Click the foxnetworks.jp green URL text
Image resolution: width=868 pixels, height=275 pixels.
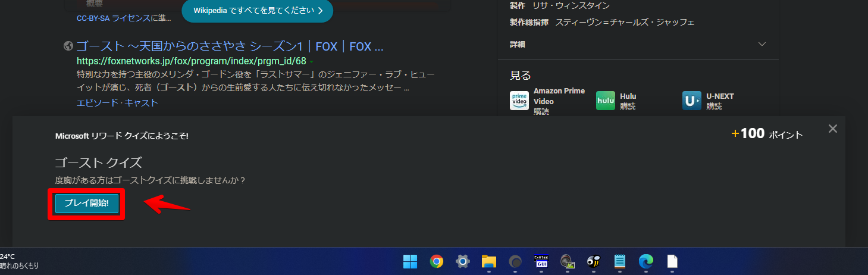191,61
